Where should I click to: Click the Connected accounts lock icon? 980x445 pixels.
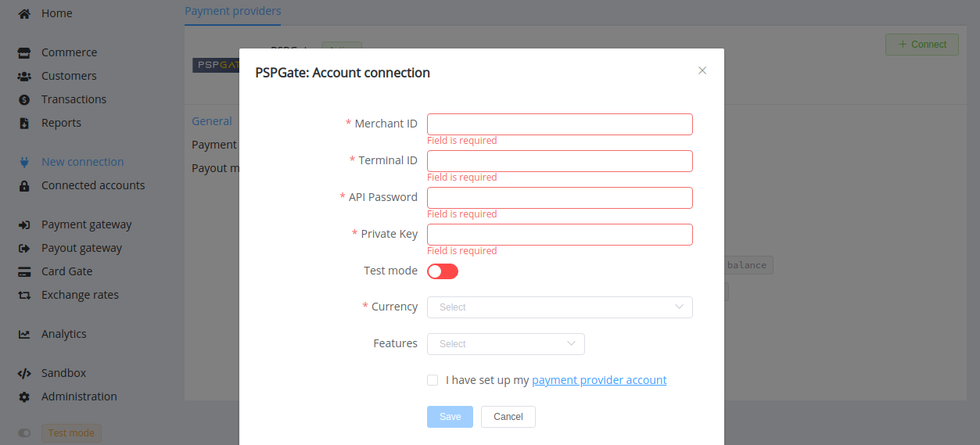pos(24,185)
